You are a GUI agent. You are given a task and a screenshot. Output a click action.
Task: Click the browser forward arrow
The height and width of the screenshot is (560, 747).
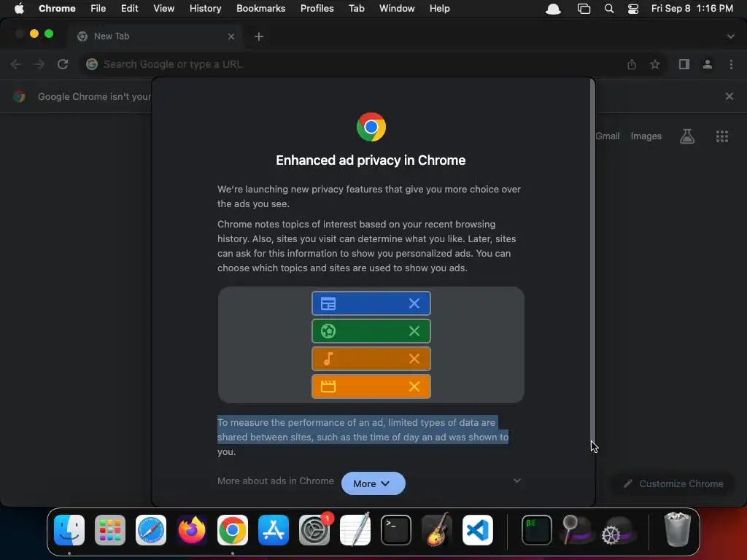pos(39,64)
